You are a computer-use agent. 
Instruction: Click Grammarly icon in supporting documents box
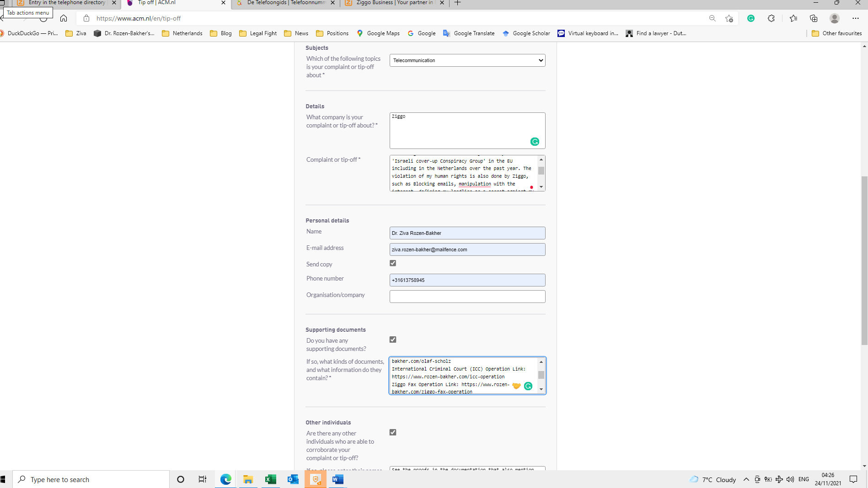point(528,386)
